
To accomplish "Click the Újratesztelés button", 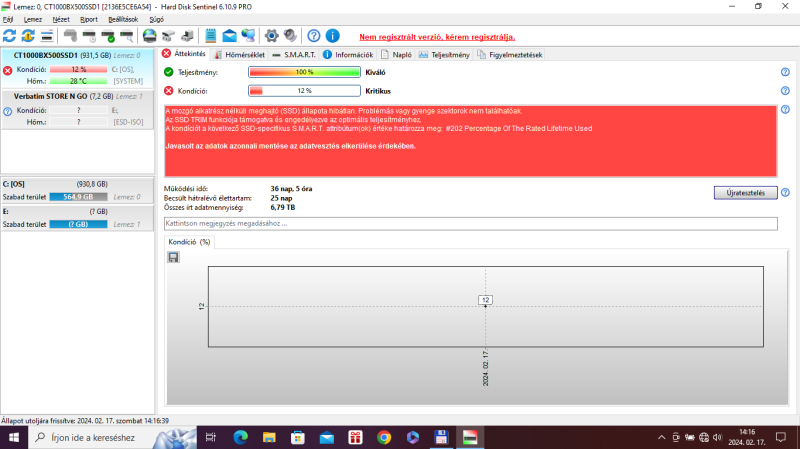I will 745,193.
